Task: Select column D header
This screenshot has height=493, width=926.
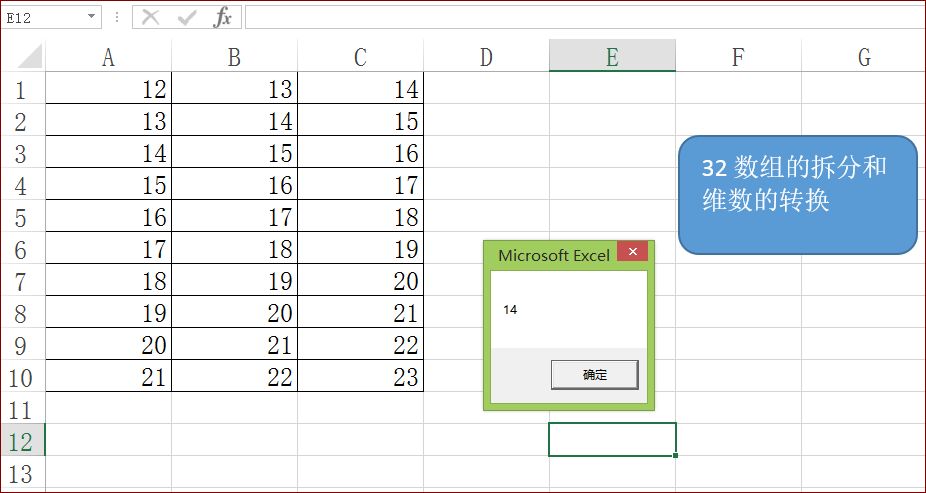Action: tap(486, 57)
